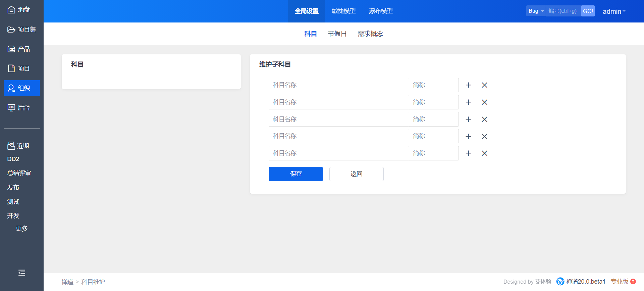This screenshot has height=291, width=644.
Task: Add a row after the fifth 科目名称 row
Action: pyautogui.click(x=469, y=153)
